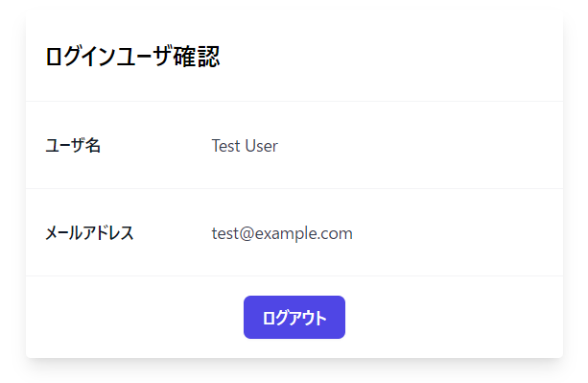Select the ログインユーザ確認 heading

132,57
